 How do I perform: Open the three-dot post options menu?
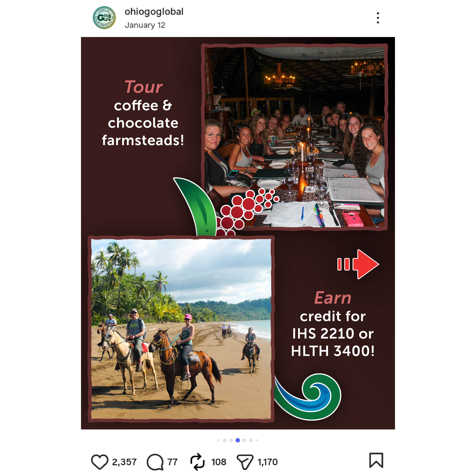point(378,18)
